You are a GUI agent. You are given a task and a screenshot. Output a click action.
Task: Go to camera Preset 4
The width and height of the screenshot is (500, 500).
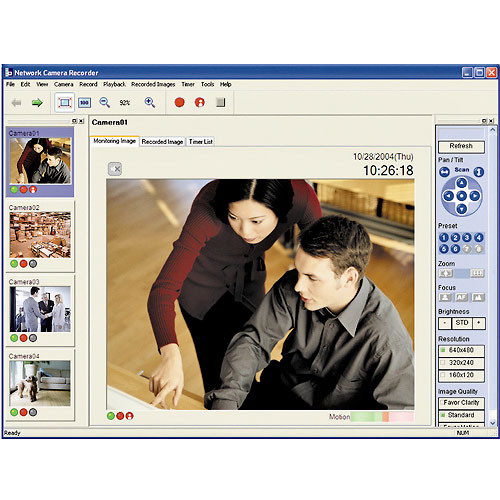479,237
